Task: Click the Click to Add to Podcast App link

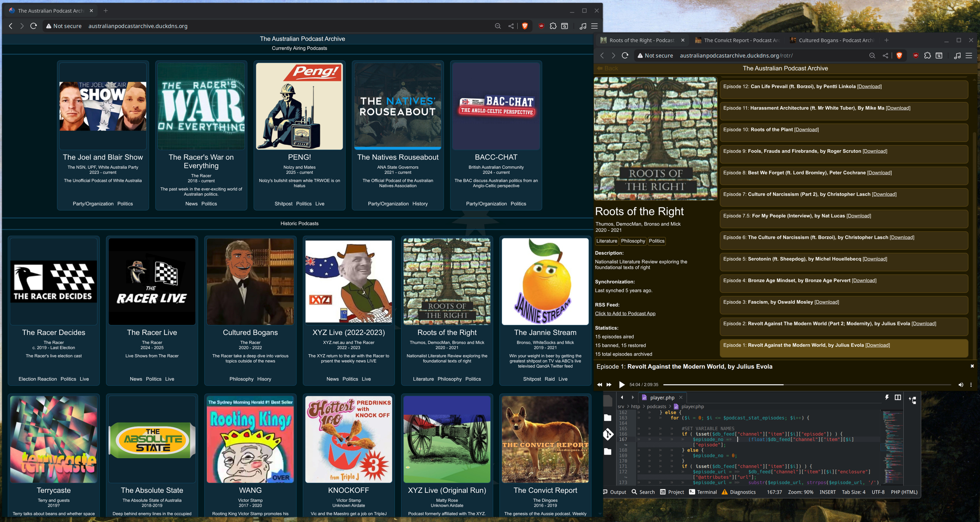Action: 625,314
